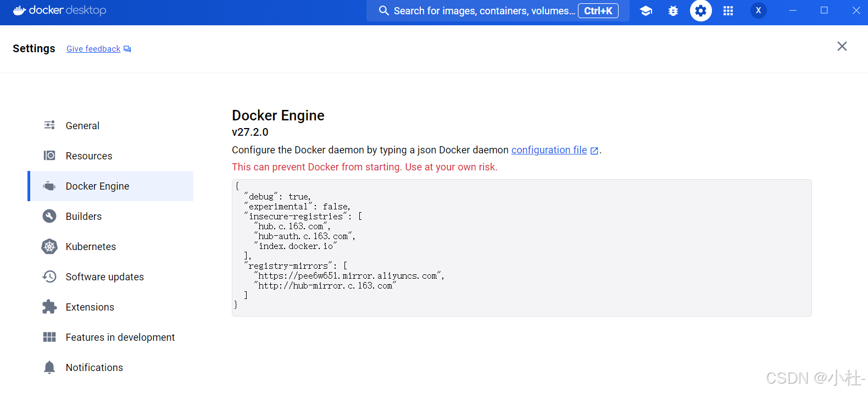Click the Builders wrench icon
Screen dimensions: 868x393
coord(49,216)
